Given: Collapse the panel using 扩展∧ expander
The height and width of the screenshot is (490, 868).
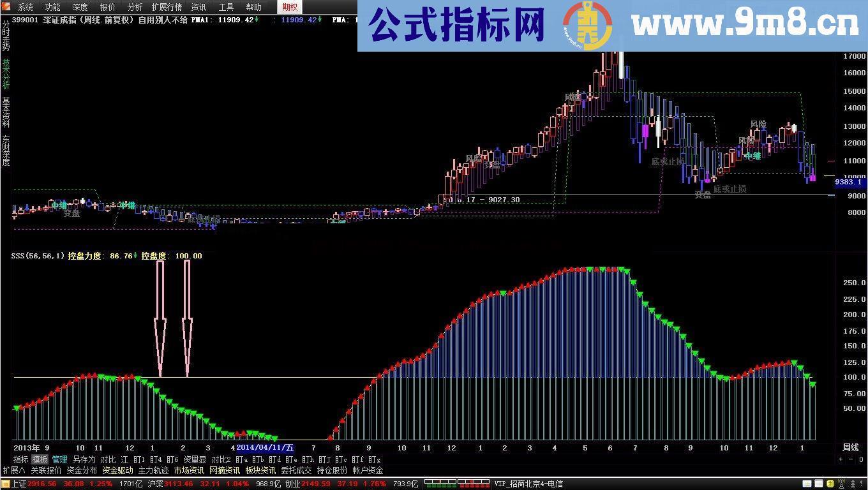Looking at the screenshot, I should pyautogui.click(x=16, y=470).
